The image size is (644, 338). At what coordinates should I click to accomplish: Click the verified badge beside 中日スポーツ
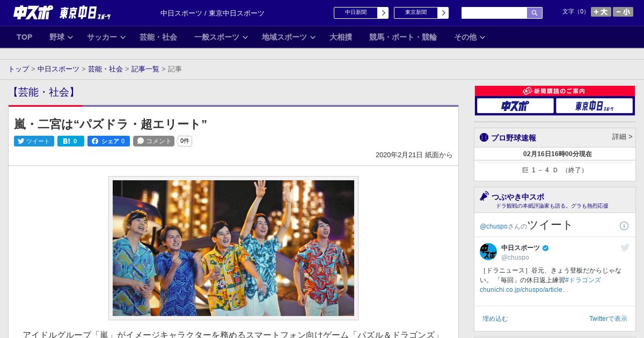[546, 248]
